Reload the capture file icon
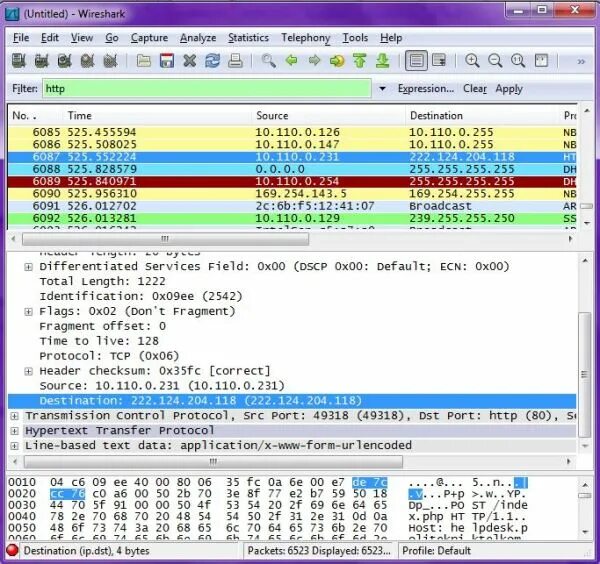Viewport: 600px width, 564px height. click(212, 61)
